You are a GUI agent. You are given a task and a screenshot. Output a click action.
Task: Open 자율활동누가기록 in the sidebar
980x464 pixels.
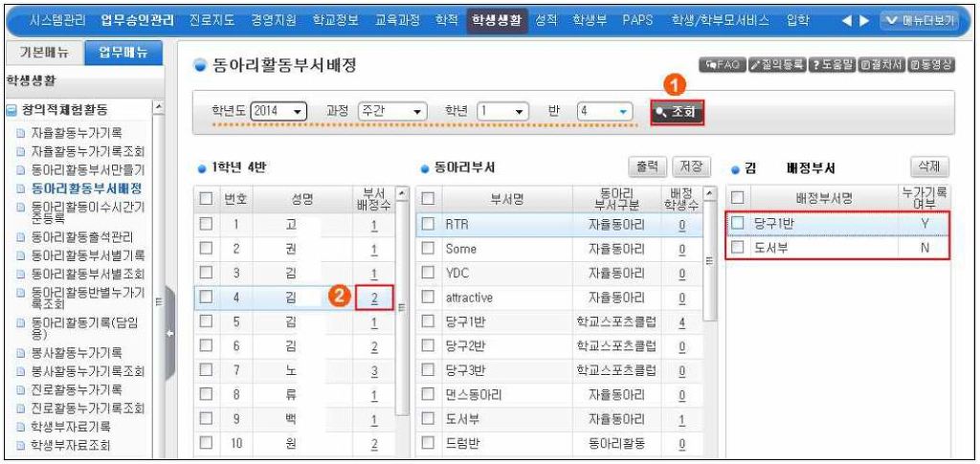pyautogui.click(x=77, y=132)
